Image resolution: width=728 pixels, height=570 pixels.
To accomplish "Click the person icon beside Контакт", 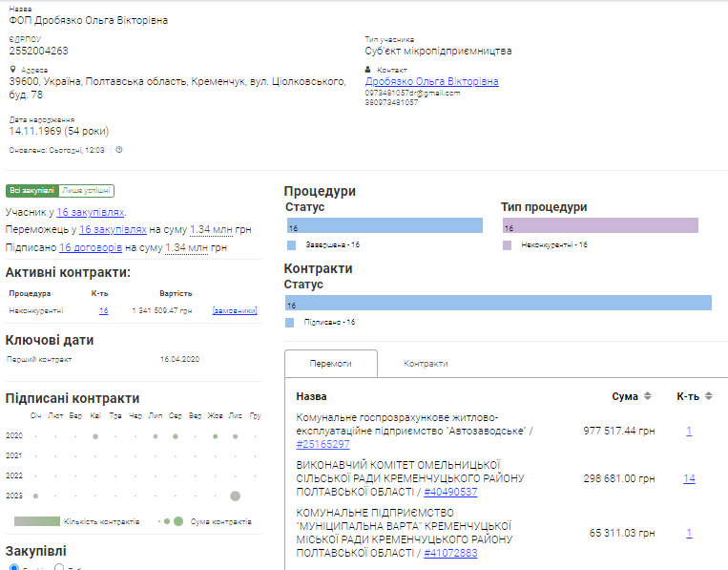I will click(368, 70).
